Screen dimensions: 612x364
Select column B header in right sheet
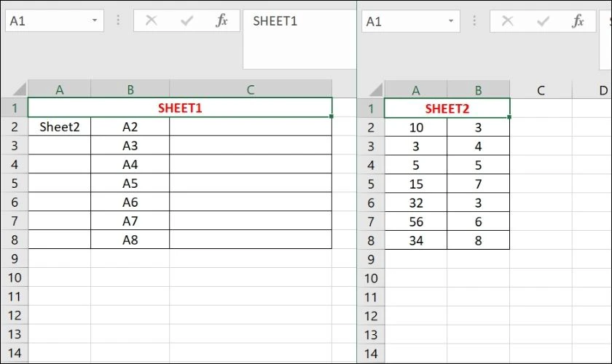click(x=478, y=90)
